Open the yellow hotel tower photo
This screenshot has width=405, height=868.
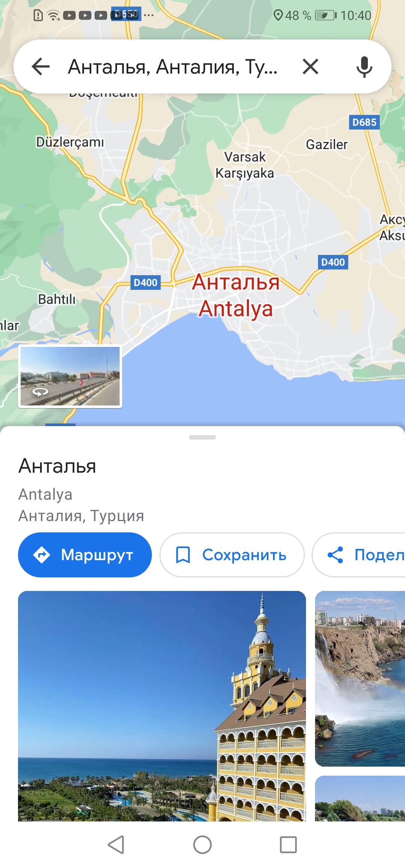tap(162, 706)
